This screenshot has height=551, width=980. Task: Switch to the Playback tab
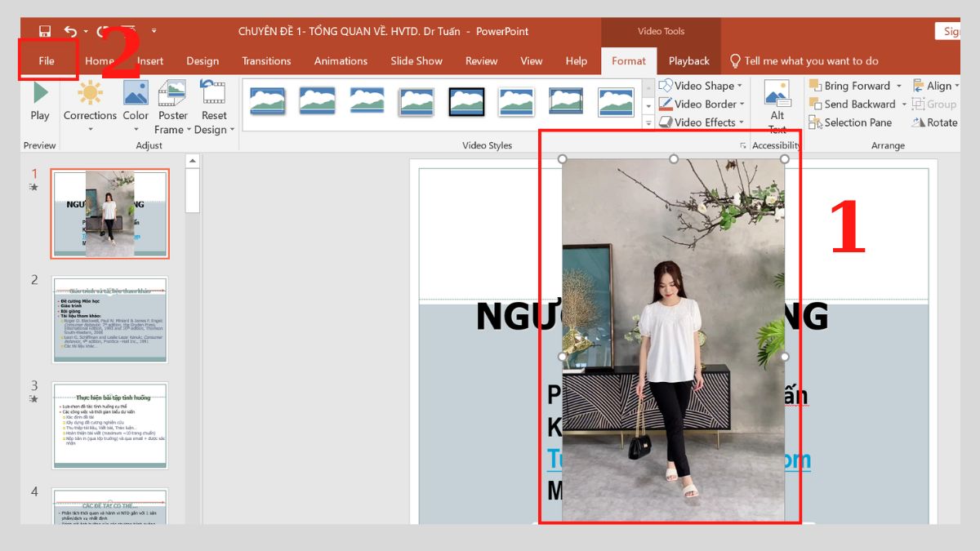pos(688,60)
